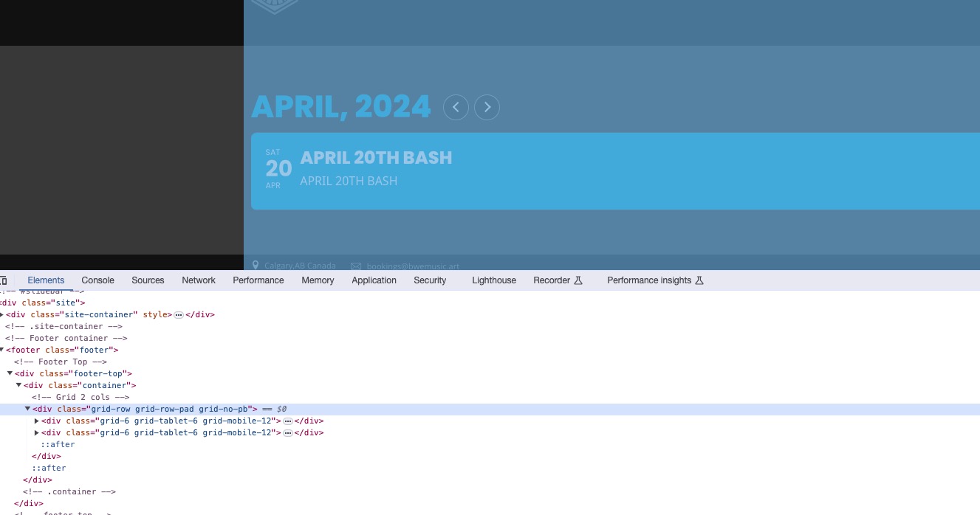The image size is (980, 515).
Task: Go to previous month arrow
Action: pos(456,108)
